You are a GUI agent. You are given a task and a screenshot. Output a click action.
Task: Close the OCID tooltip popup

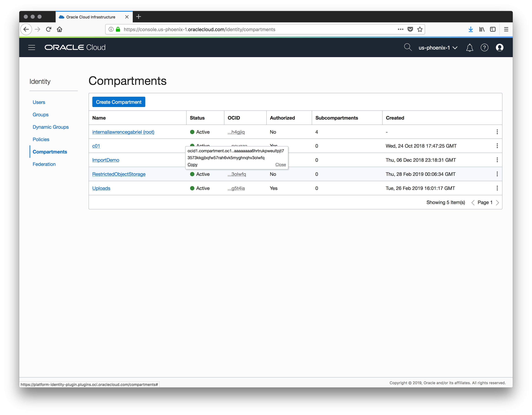[280, 165]
